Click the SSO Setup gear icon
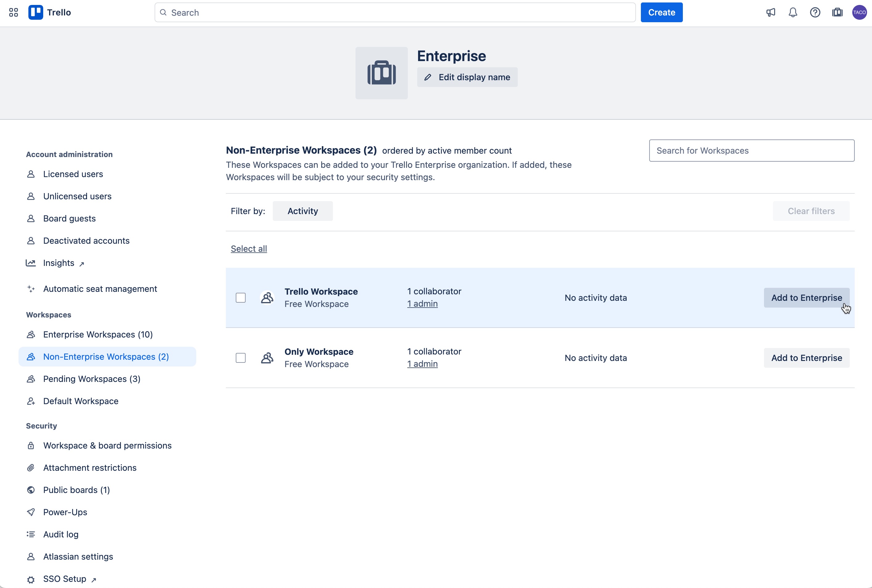 point(31,579)
